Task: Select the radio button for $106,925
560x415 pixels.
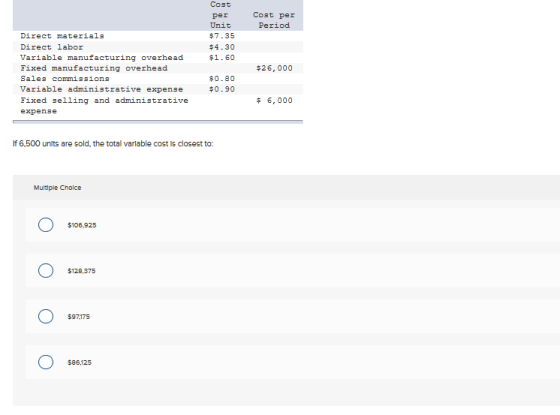Action: click(x=46, y=225)
